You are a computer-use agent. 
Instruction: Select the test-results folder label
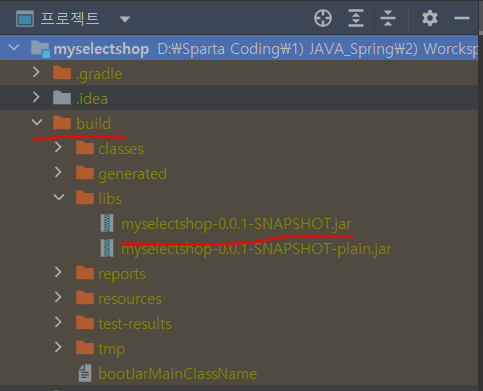[x=135, y=324]
